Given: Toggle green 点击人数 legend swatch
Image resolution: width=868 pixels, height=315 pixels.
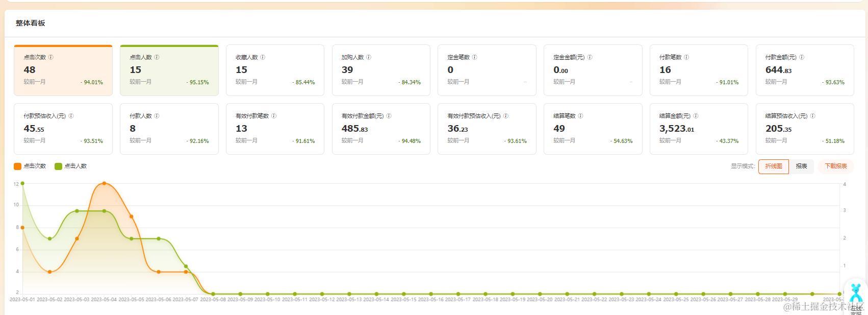Looking at the screenshot, I should click(x=58, y=166).
